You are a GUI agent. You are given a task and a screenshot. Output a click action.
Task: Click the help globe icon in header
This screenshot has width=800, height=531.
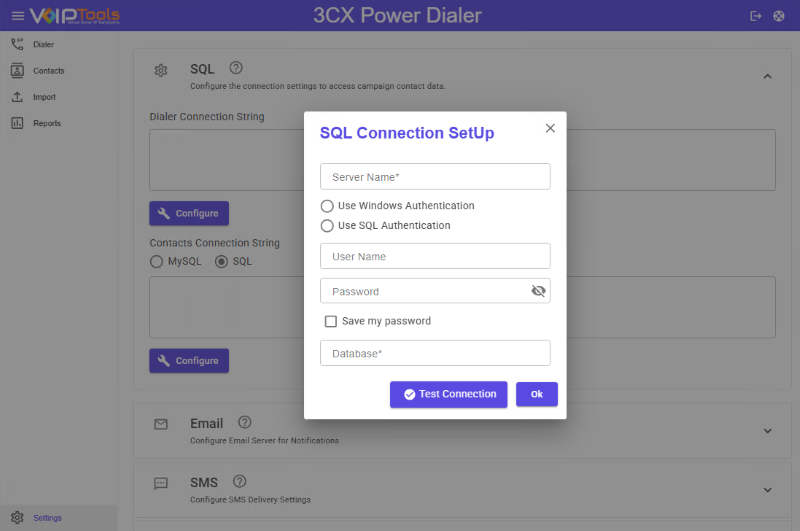click(x=779, y=16)
